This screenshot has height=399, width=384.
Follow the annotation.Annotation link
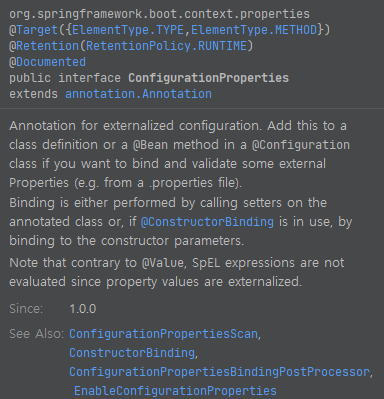click(138, 94)
